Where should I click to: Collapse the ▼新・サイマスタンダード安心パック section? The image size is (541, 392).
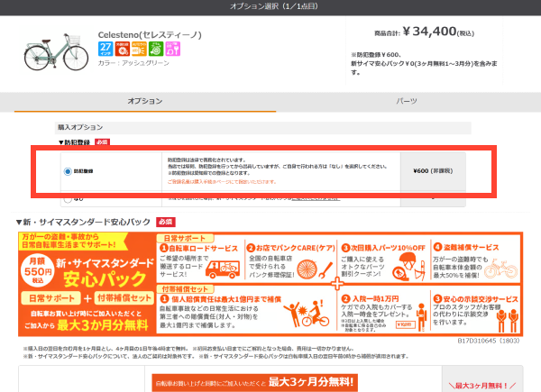click(x=86, y=222)
